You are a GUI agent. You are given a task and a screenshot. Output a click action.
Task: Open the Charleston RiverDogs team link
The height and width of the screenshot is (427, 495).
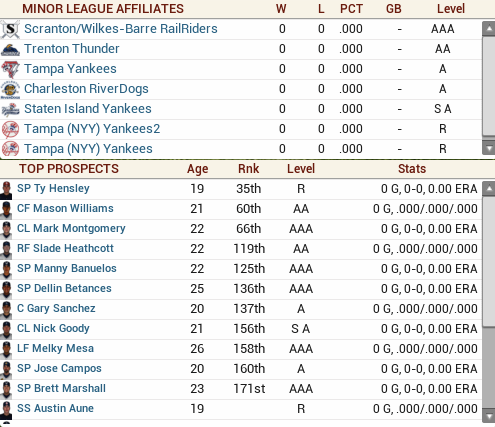(86, 89)
